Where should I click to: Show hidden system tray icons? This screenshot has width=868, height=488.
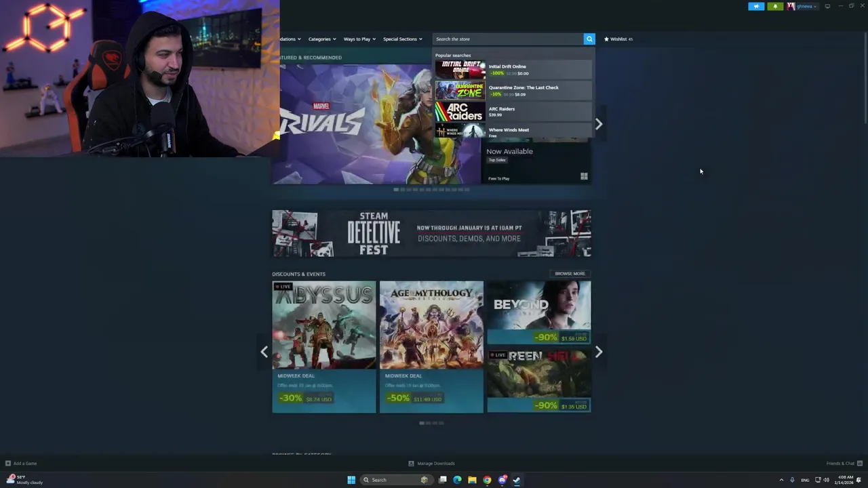point(781,480)
